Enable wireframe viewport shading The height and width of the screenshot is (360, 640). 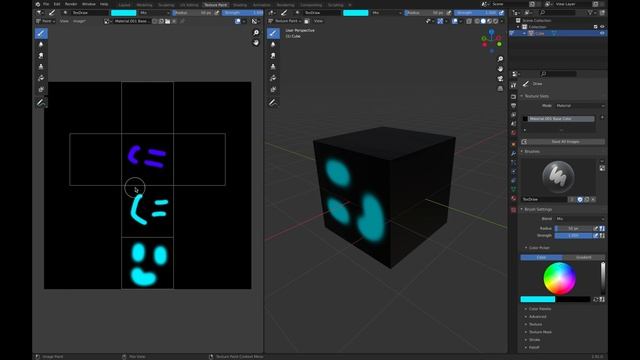click(x=477, y=21)
